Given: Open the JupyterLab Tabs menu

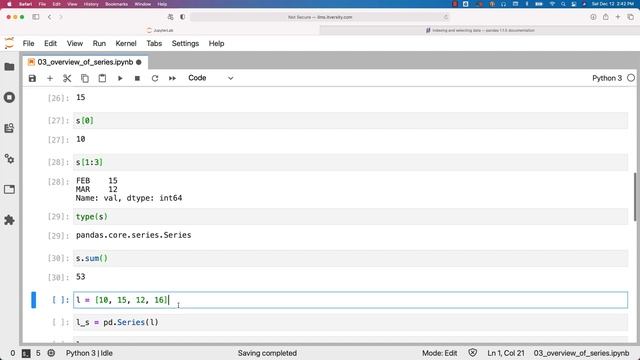Looking at the screenshot, I should click(154, 44).
